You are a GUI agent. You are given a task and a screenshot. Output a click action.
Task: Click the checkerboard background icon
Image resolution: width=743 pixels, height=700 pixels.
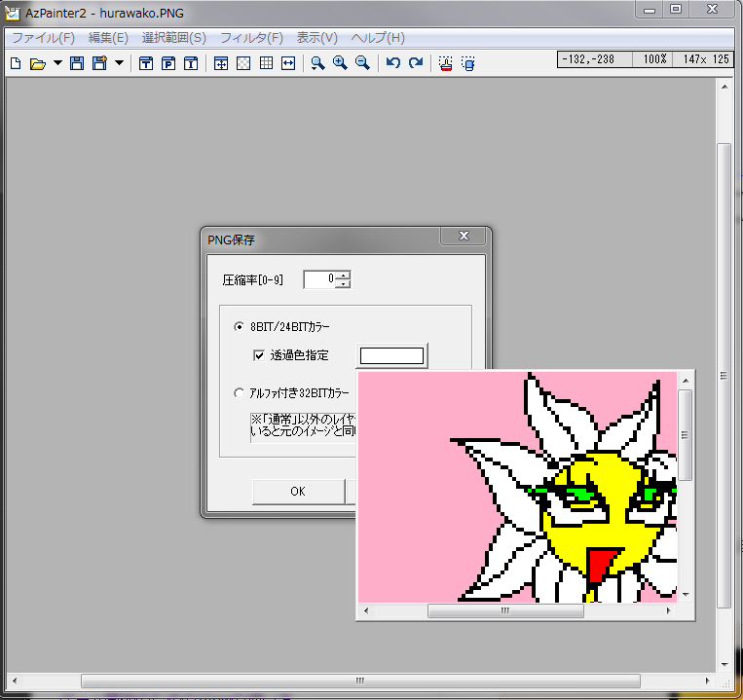tap(243, 64)
